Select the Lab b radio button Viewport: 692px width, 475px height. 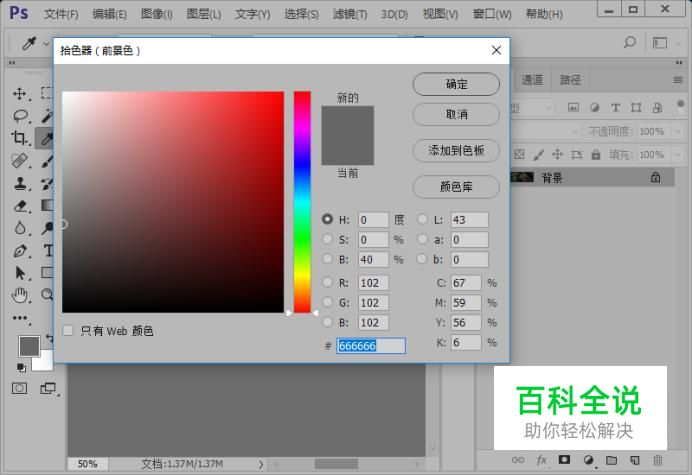422,259
